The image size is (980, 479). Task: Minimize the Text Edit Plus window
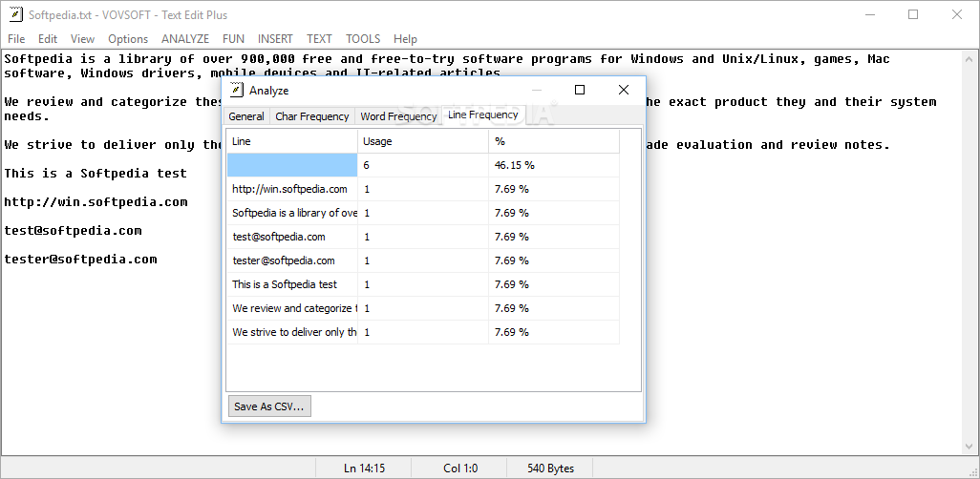[x=870, y=14]
